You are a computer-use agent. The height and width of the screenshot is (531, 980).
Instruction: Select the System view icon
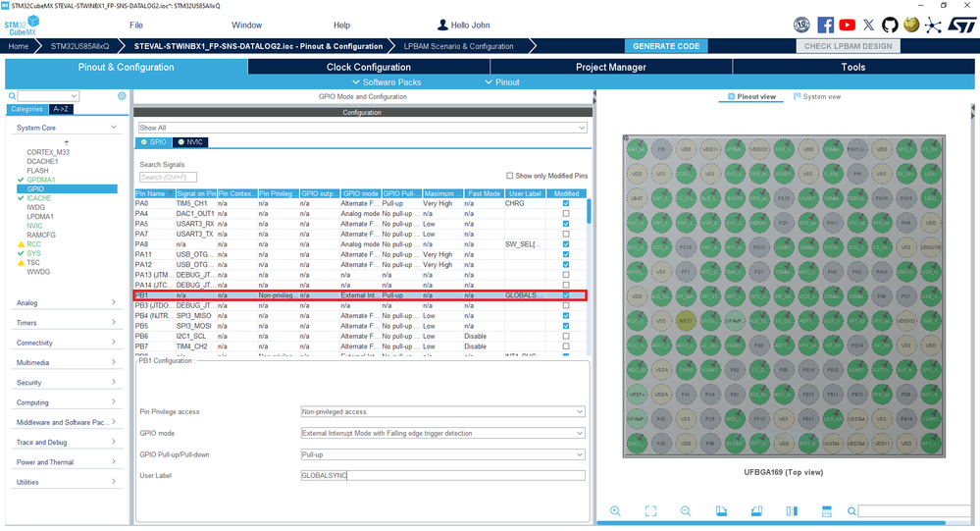797,96
